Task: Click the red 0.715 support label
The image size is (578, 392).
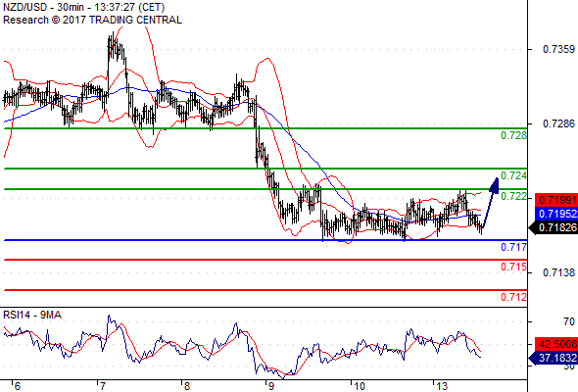Action: 513,267
